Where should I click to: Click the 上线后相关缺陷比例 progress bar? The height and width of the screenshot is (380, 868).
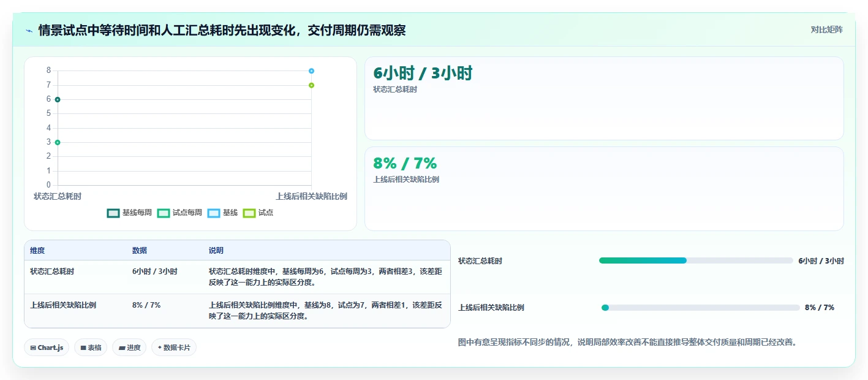click(x=701, y=308)
